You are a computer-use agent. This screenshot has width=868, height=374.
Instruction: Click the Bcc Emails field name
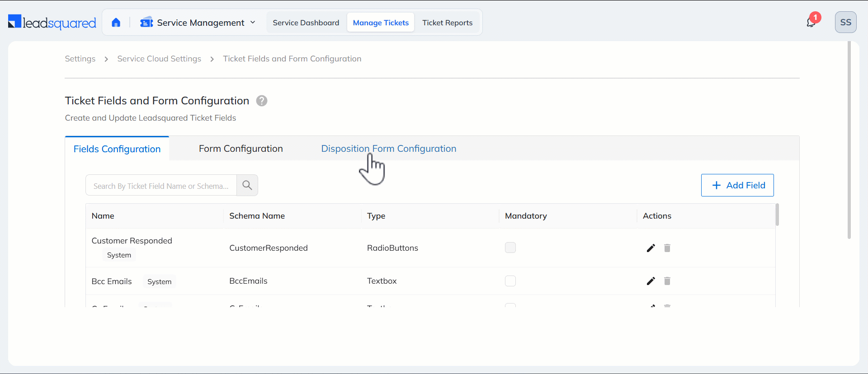pyautogui.click(x=112, y=281)
